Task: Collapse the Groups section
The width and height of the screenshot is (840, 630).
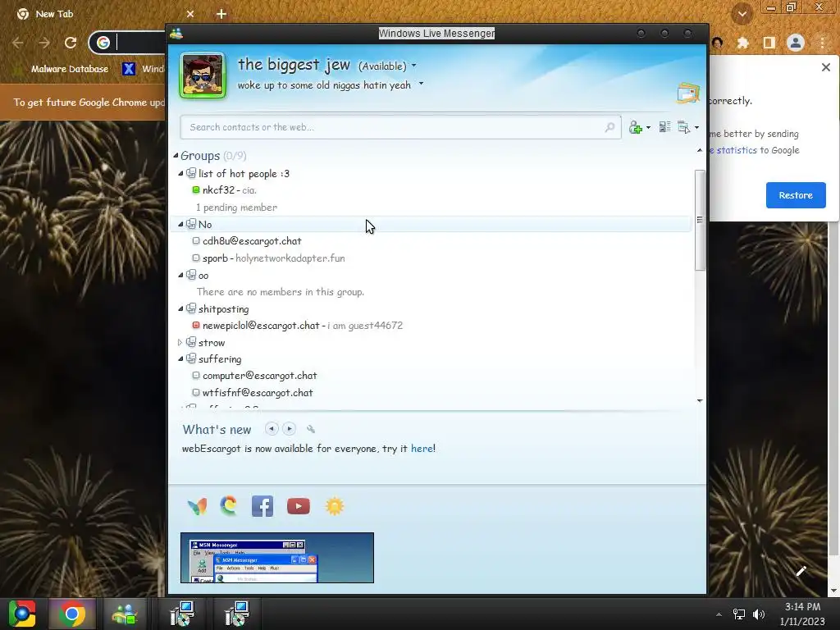Action: tap(176, 155)
